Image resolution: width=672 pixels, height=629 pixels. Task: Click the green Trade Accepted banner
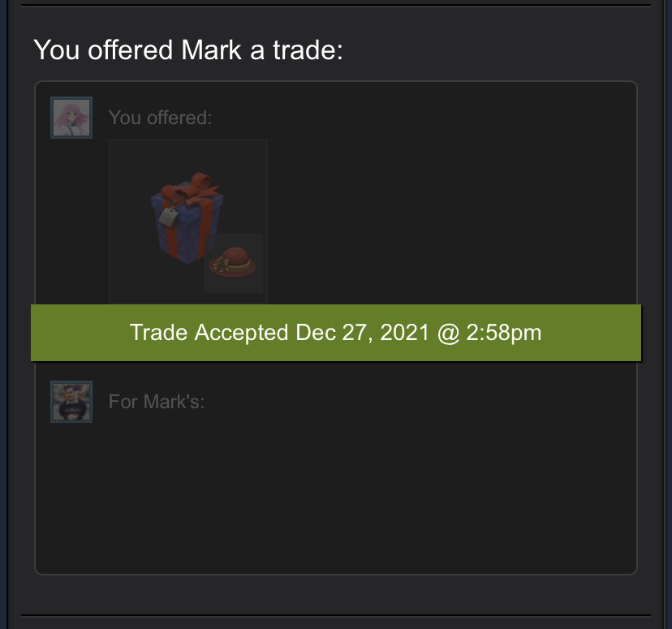click(336, 333)
